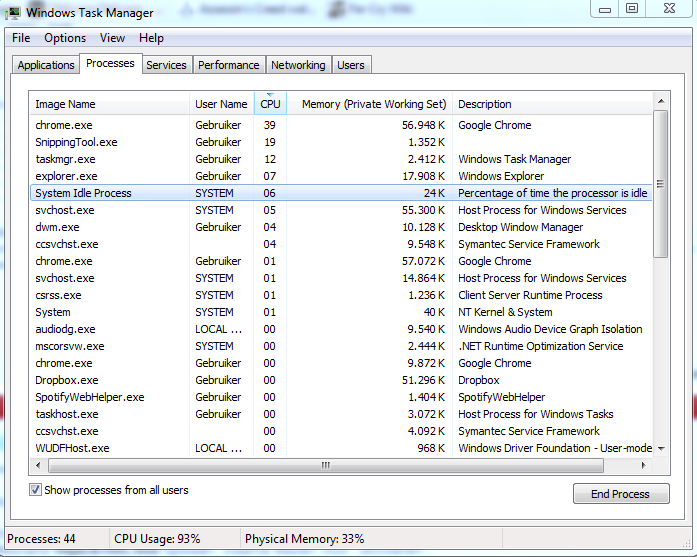This screenshot has height=557, width=697.
Task: Click the Task Manager title bar icon
Action: click(13, 12)
